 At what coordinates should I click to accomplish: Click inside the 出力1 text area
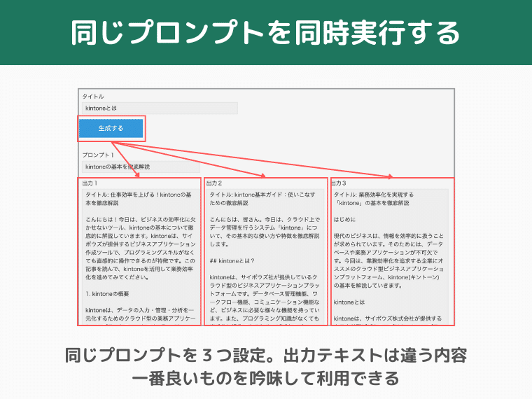(x=139, y=257)
